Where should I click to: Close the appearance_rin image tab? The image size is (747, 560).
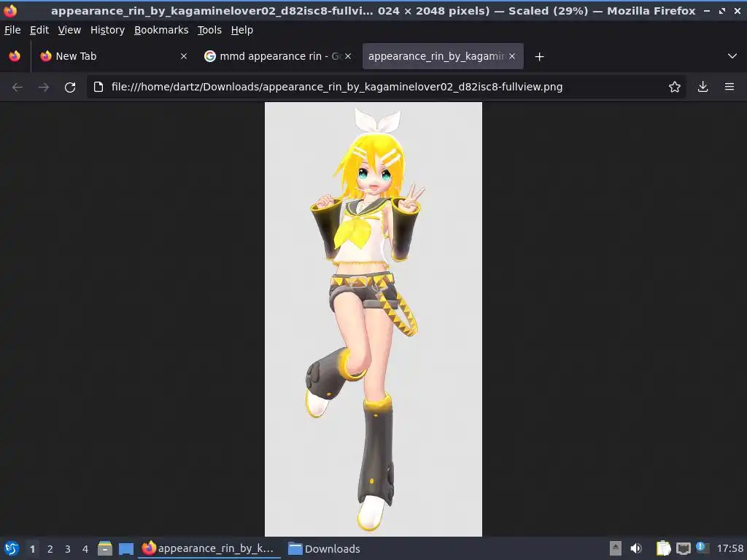tap(512, 56)
